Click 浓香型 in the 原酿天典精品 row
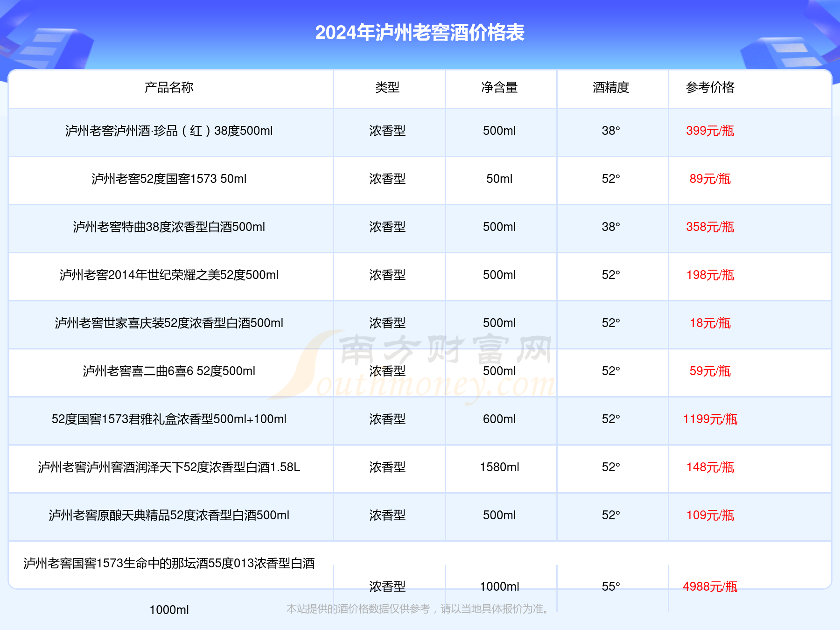The height and width of the screenshot is (635, 840). (387, 515)
